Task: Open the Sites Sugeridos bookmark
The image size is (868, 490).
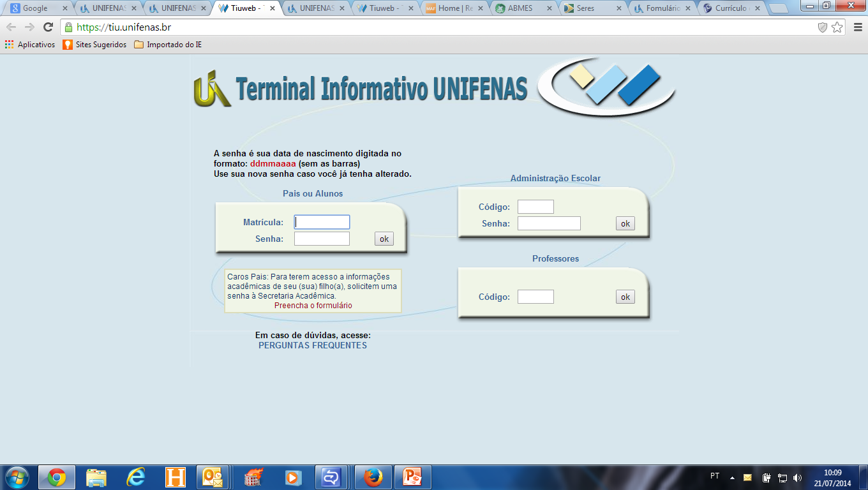Action: click(94, 45)
